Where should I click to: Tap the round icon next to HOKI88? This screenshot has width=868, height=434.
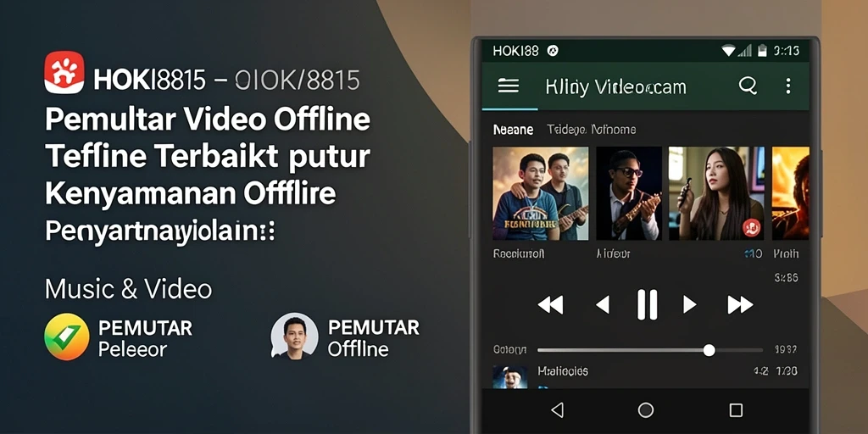coord(553,51)
